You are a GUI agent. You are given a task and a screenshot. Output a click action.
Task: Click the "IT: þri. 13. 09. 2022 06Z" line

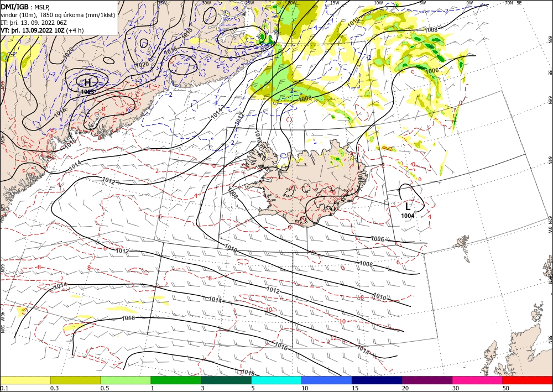tap(34, 22)
